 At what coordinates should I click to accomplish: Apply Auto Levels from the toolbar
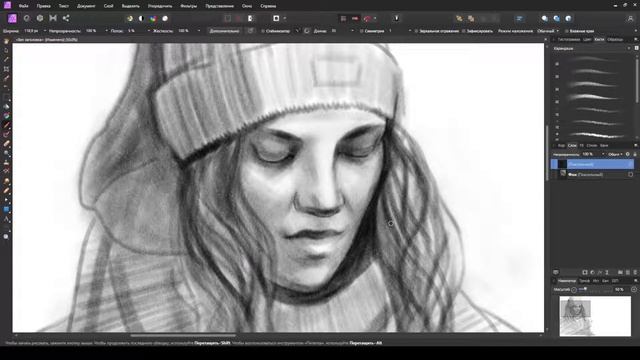(x=130, y=18)
